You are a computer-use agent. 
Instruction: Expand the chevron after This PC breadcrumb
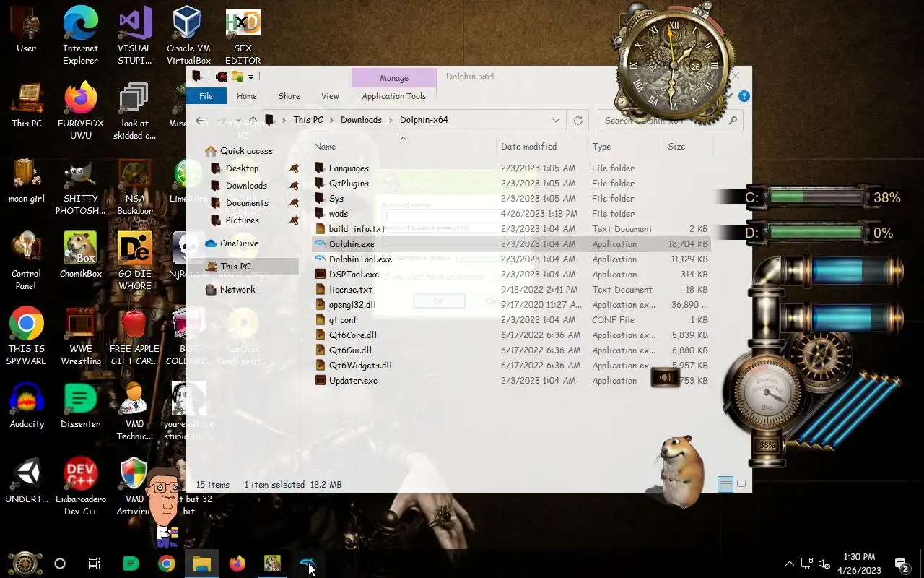[x=332, y=120]
